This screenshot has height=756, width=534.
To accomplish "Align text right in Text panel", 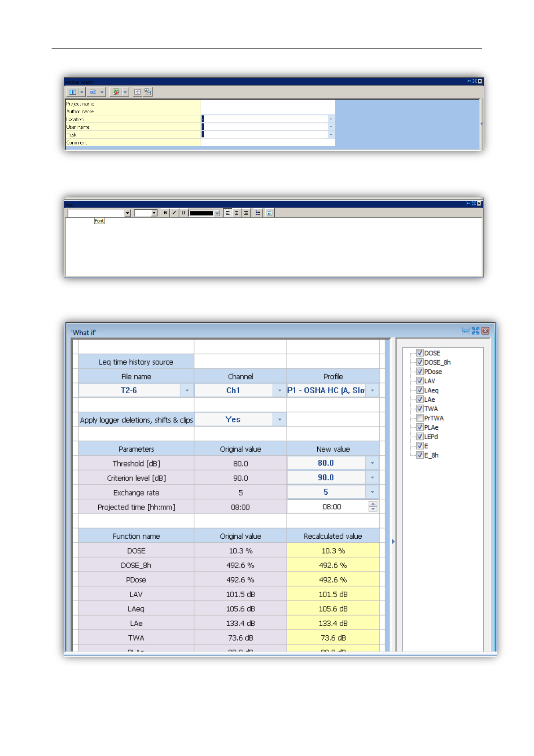I will pos(245,213).
